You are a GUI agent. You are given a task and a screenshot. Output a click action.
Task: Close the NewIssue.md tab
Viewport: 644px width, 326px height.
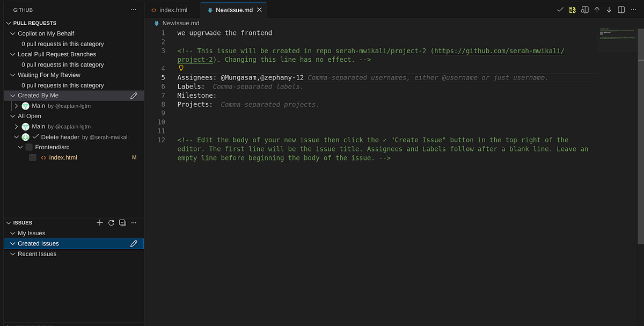260,10
